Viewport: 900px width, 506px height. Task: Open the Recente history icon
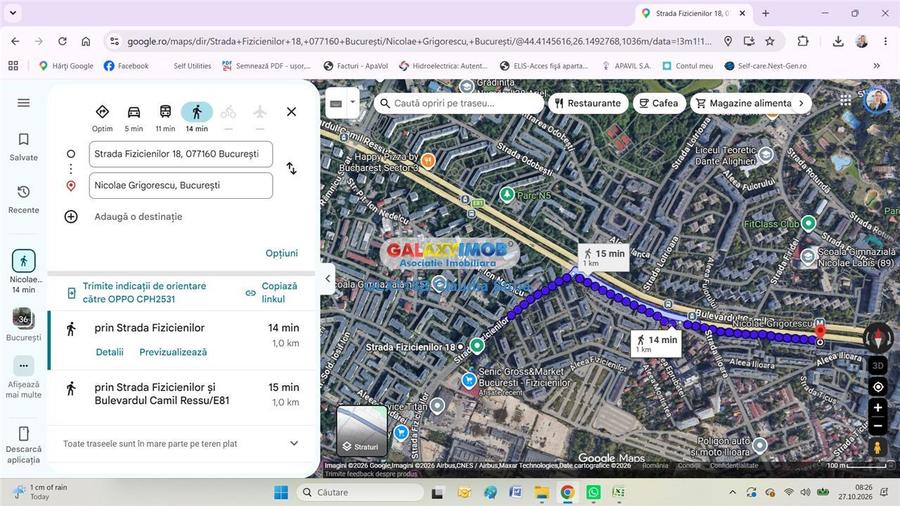pos(24,192)
